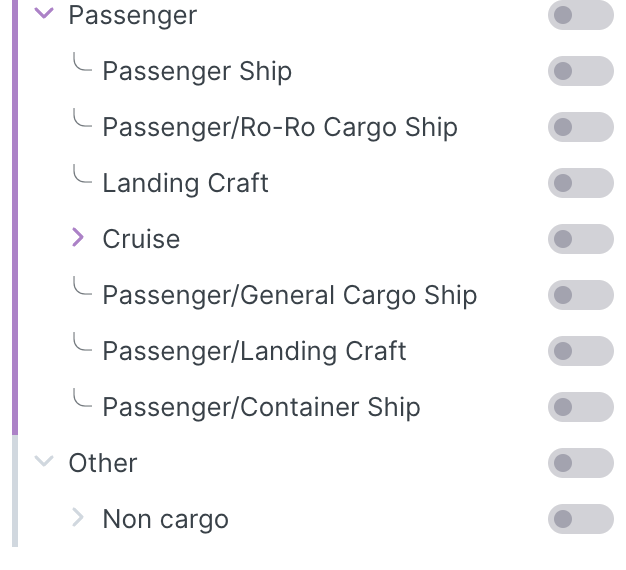
Task: Enable the Landing Craft toggle
Action: [580, 184]
